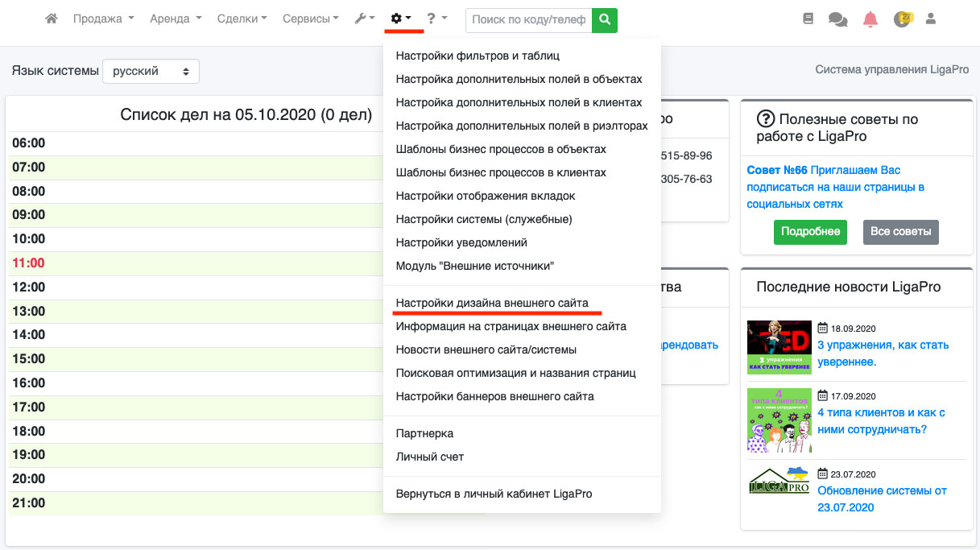The height and width of the screenshot is (550, 980).
Task: Click the red notification bell
Action: (x=870, y=19)
